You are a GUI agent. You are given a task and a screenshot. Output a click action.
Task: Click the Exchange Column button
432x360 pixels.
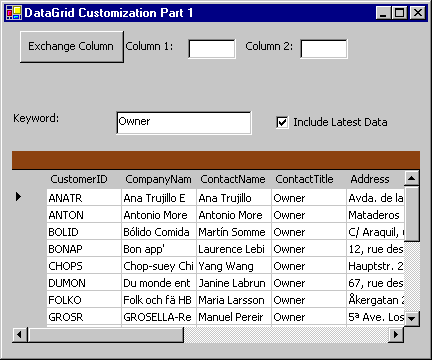[72, 47]
